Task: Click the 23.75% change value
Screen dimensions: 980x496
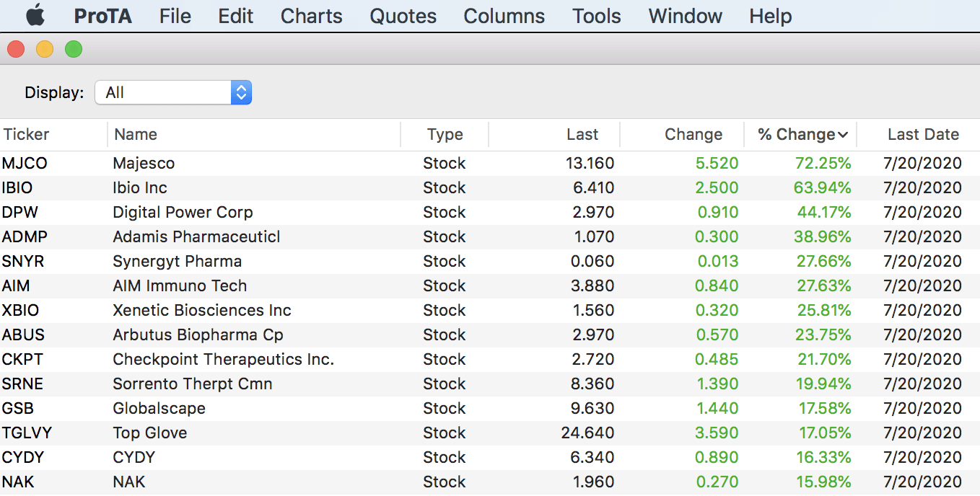Action: point(823,335)
